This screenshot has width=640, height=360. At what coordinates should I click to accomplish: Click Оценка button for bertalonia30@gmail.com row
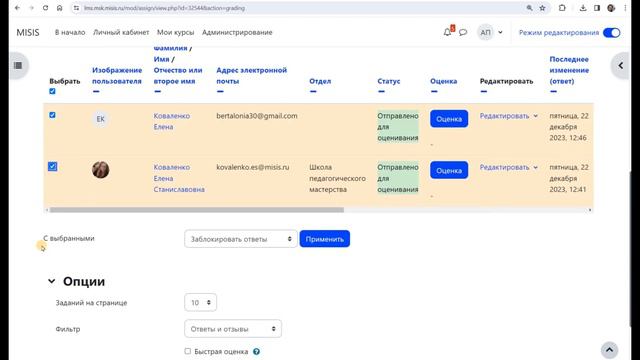[x=449, y=119]
